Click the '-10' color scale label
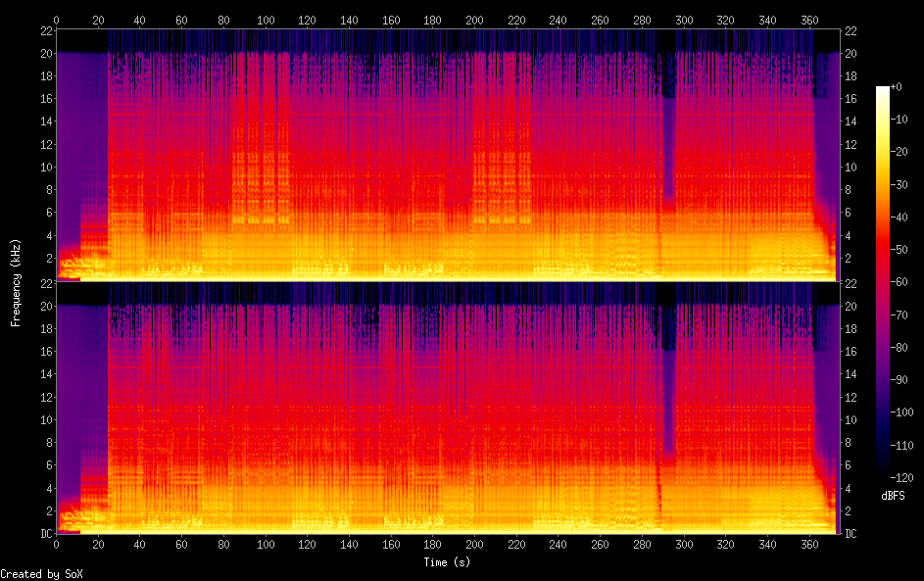The width and height of the screenshot is (924, 581). (900, 120)
